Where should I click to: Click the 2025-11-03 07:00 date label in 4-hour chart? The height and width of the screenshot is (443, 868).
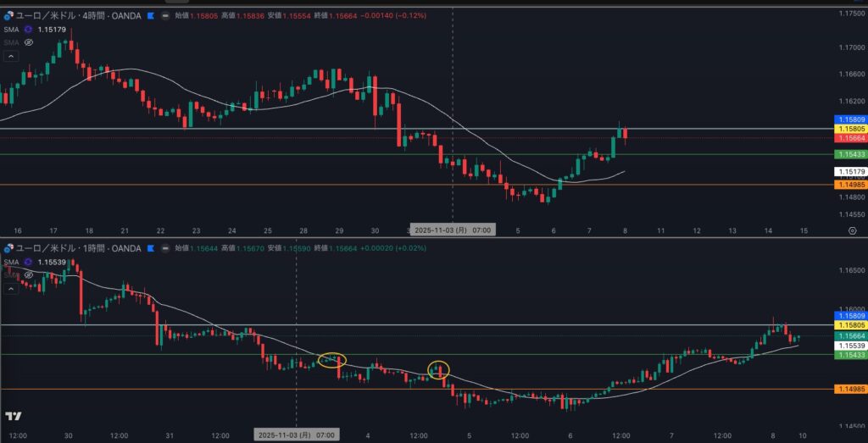pyautogui.click(x=451, y=230)
